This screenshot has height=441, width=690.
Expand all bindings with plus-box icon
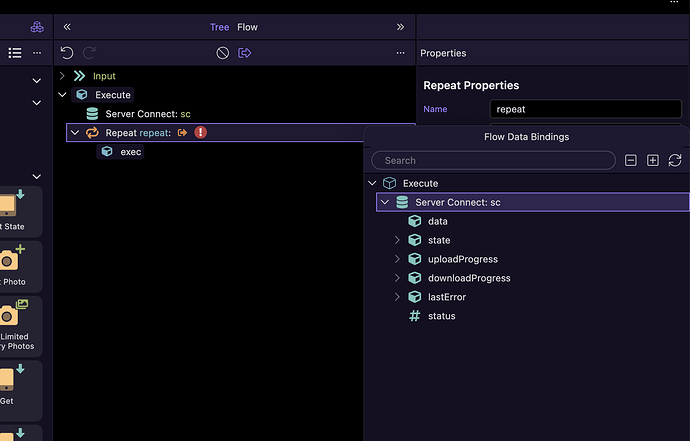point(653,160)
